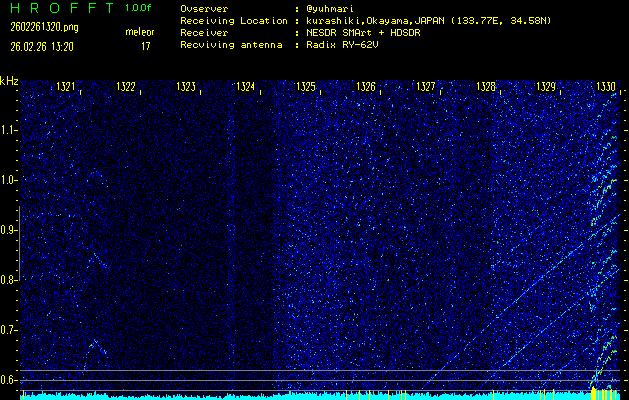
Task: Click the meteor count value 17
Action: [x=145, y=47]
